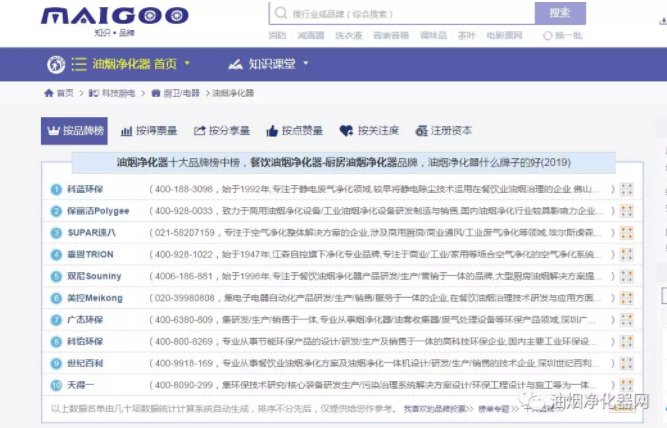Image resolution: width=667 pixels, height=428 pixels.
Task: Click the download icon at top right
Action: tap(663, 20)
